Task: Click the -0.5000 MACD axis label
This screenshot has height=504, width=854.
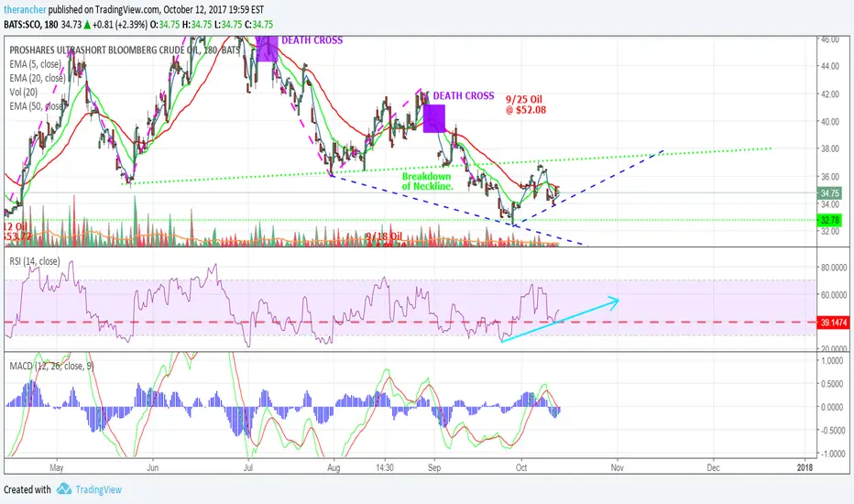Action: click(x=832, y=431)
